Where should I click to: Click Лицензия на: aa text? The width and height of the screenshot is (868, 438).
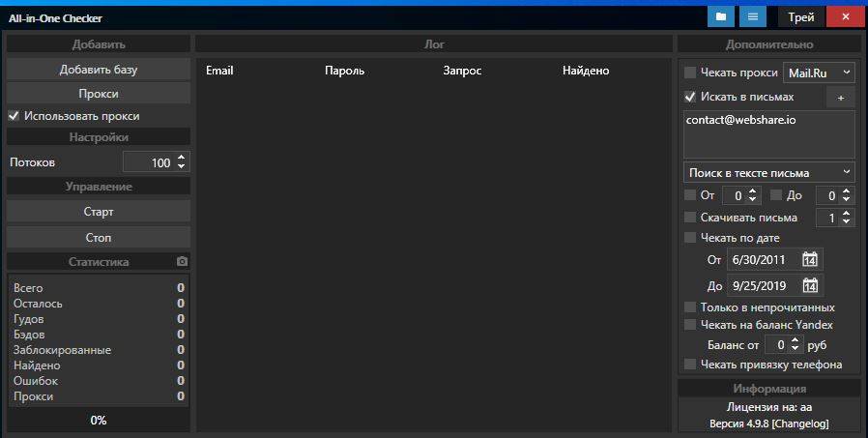pyautogui.click(x=768, y=407)
